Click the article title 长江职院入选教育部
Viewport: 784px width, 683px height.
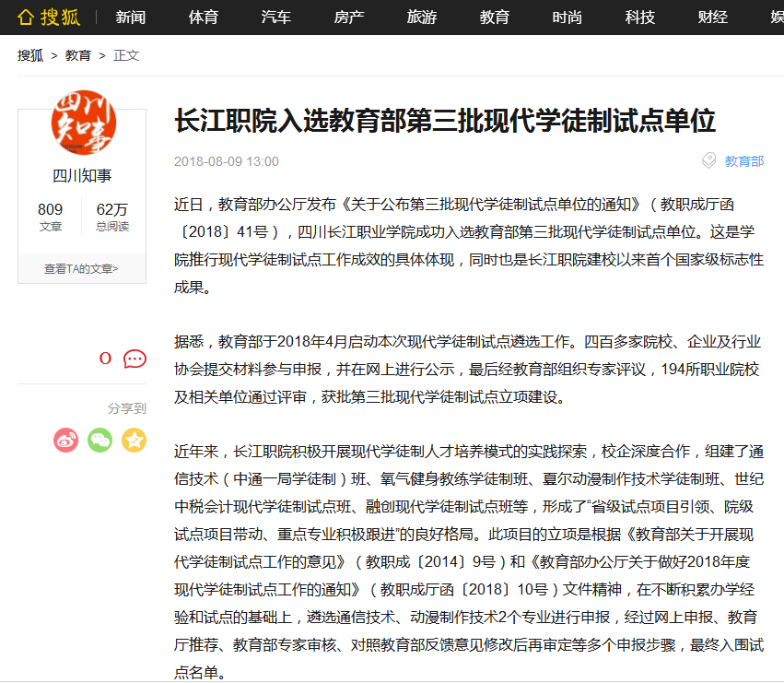coord(445,121)
